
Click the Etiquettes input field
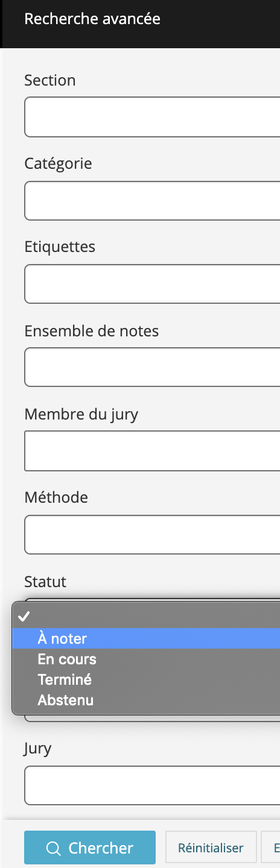tap(152, 284)
